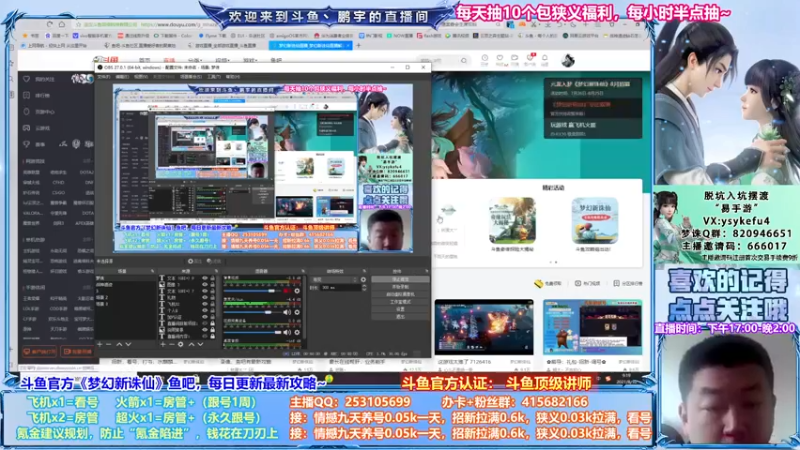Open OBS 视图 menu
This screenshot has height=450, width=800.
pos(140,77)
